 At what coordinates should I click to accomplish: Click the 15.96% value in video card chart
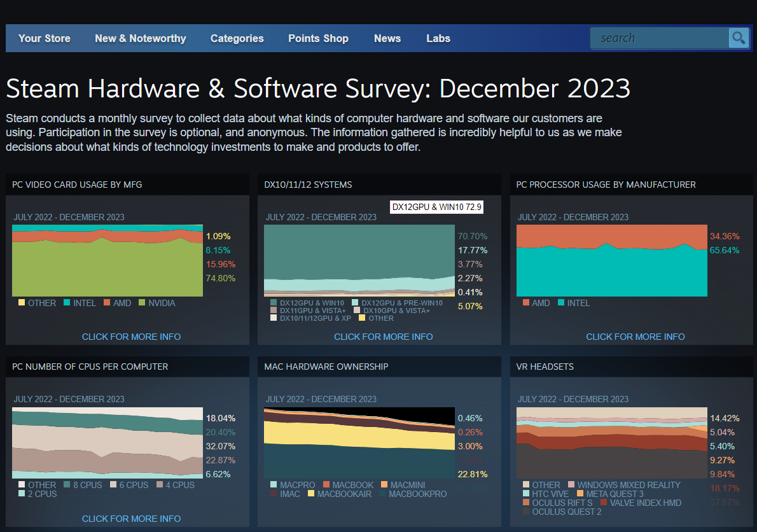[221, 264]
